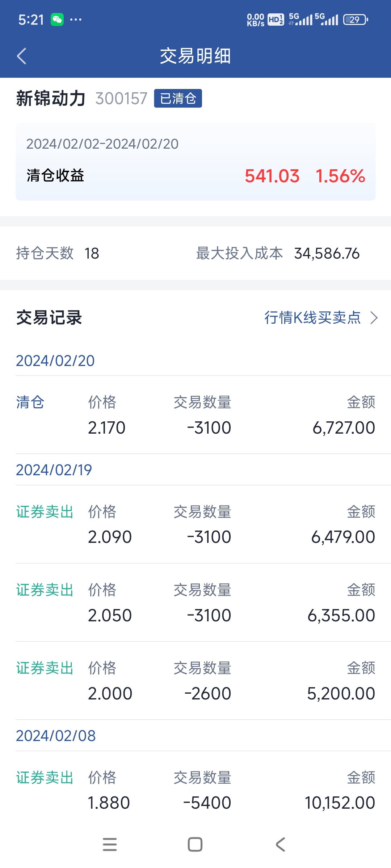Select the 清仓 record on 2024/02/20
Viewport: 391px width, 868px height.
click(195, 415)
